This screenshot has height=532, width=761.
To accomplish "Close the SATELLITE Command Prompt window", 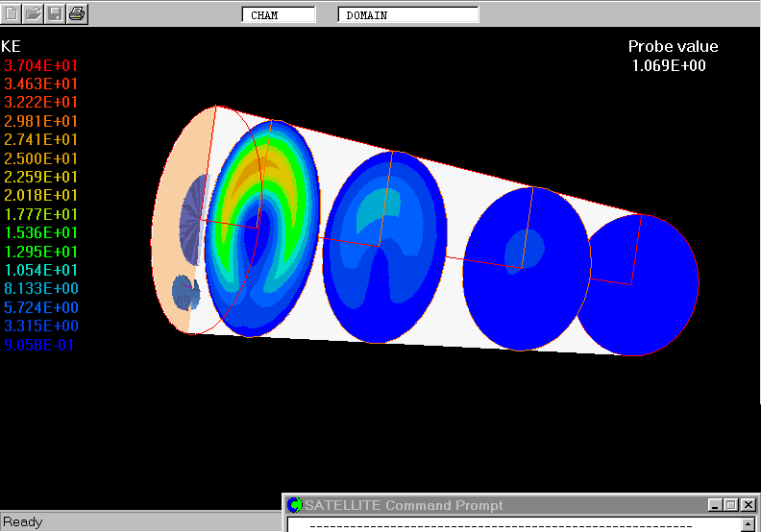I will pos(748,505).
